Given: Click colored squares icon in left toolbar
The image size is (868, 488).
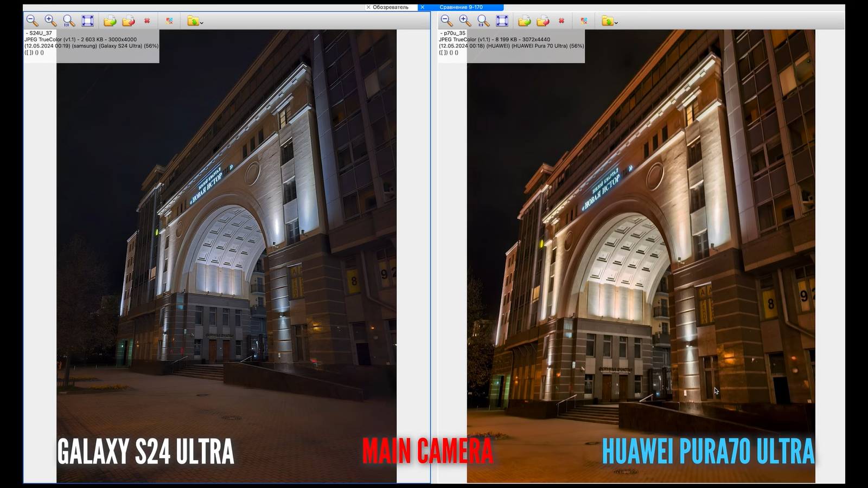Looking at the screenshot, I should pyautogui.click(x=170, y=21).
